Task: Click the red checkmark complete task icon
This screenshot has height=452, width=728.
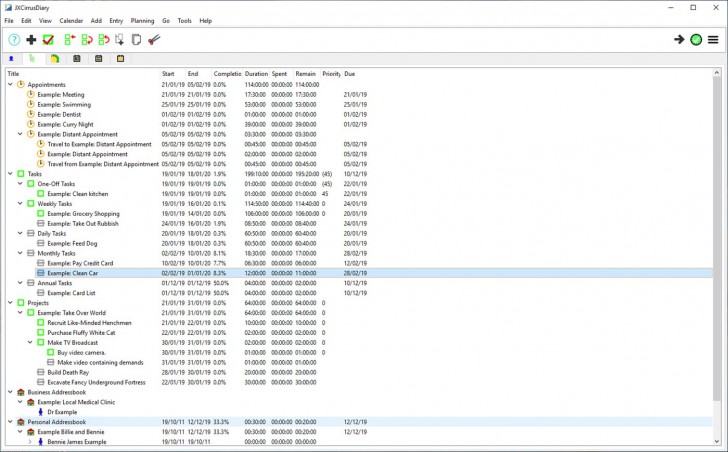Action: tap(48, 40)
